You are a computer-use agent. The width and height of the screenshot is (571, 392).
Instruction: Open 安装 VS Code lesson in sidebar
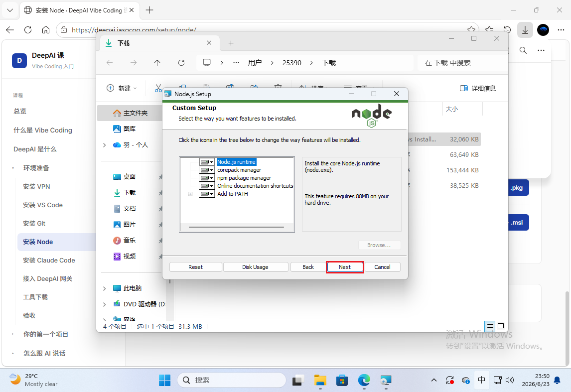pos(43,205)
